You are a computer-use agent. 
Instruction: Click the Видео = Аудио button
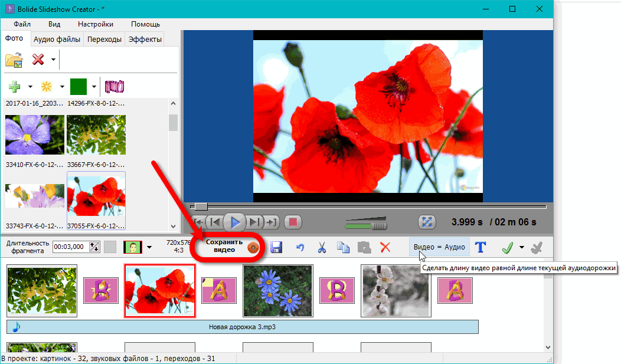click(439, 247)
